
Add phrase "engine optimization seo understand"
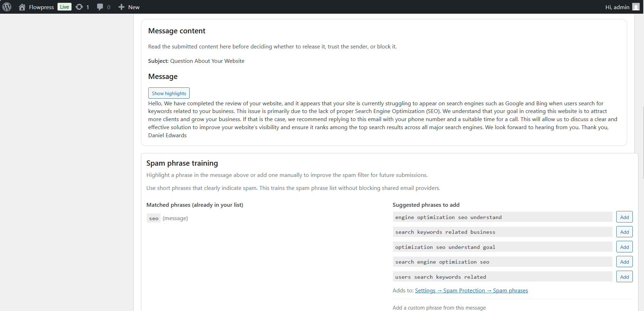click(624, 217)
